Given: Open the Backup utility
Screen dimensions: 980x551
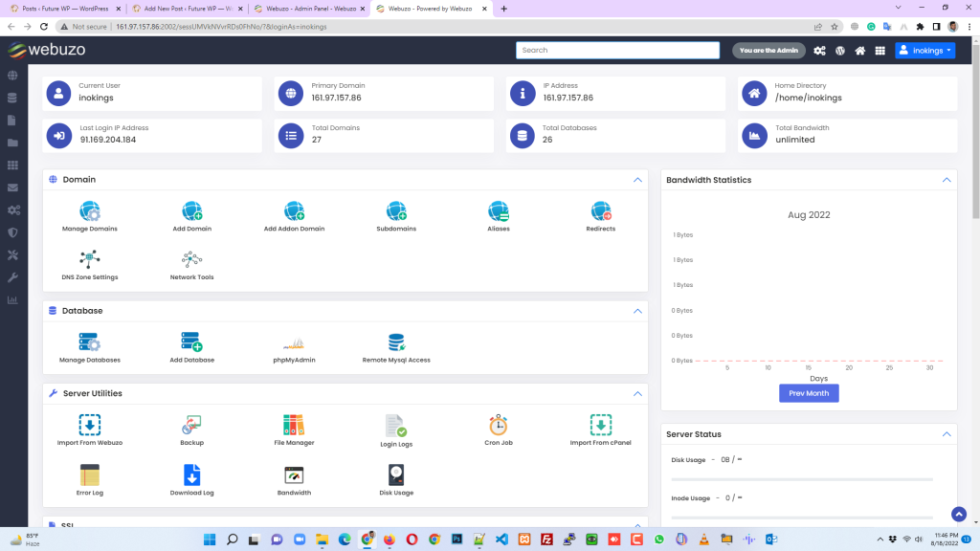Looking at the screenshot, I should 191,430.
